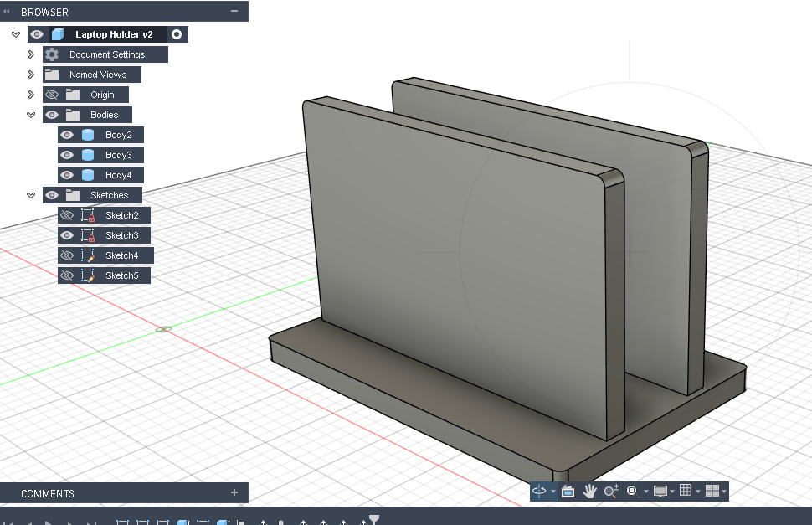
Task: Expand the Named Views node
Action: click(x=31, y=75)
